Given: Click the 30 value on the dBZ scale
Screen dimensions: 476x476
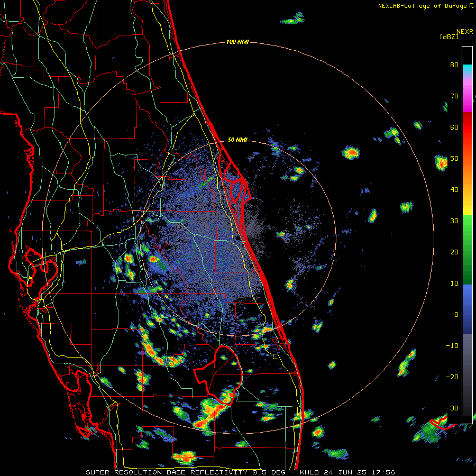Looking at the screenshot, I should 454,221.
